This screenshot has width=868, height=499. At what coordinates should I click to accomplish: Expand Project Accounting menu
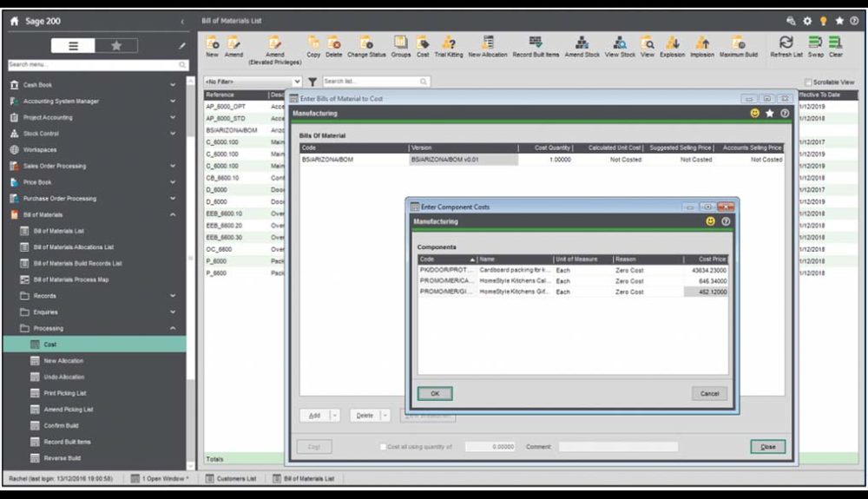pyautogui.click(x=173, y=117)
